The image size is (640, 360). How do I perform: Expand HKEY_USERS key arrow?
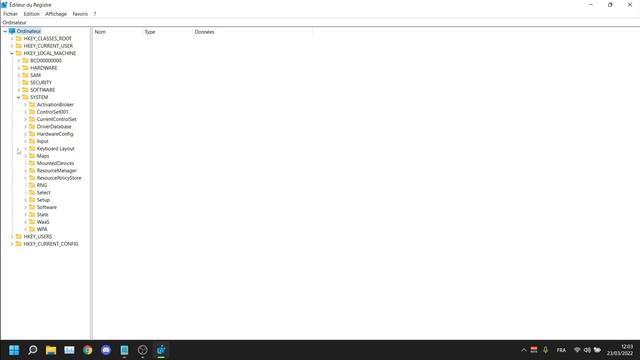point(12,236)
